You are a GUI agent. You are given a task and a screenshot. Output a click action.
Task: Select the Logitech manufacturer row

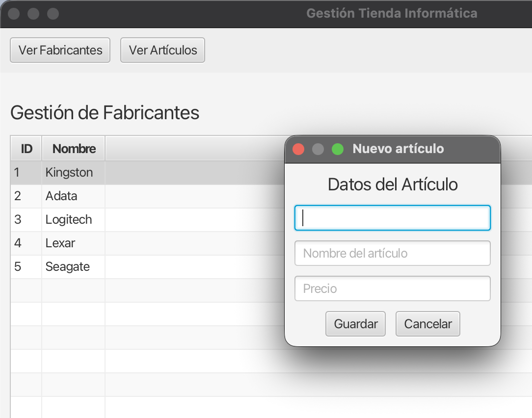pyautogui.click(x=148, y=219)
